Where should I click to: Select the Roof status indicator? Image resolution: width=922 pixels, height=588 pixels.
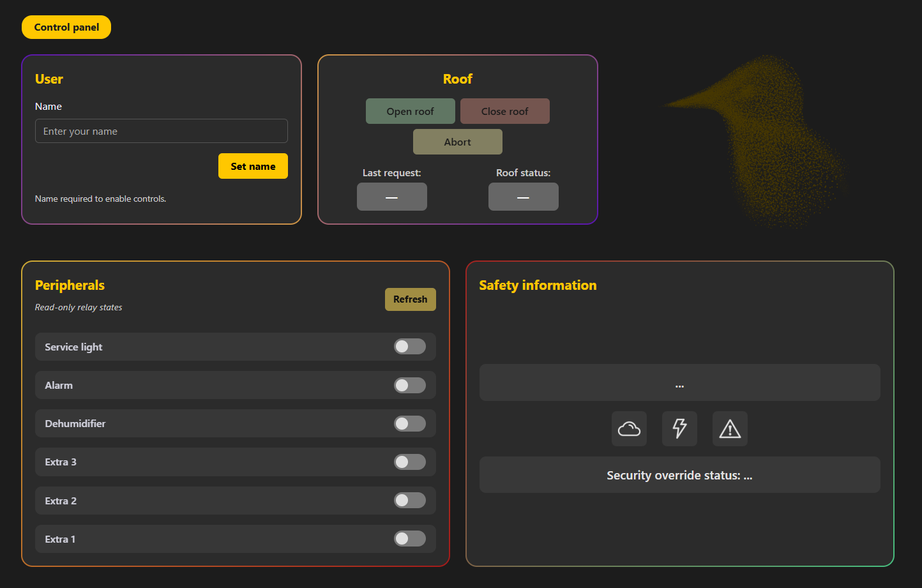(x=523, y=196)
